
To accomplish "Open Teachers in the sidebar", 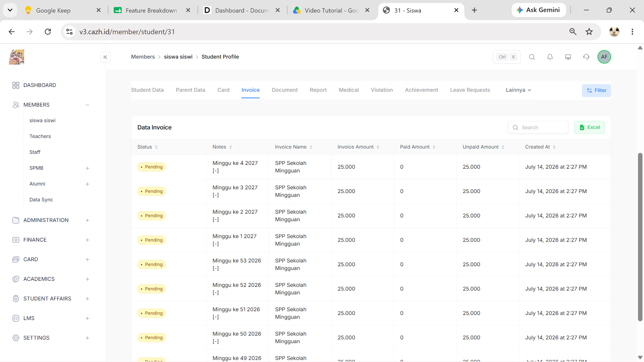I will (40, 136).
